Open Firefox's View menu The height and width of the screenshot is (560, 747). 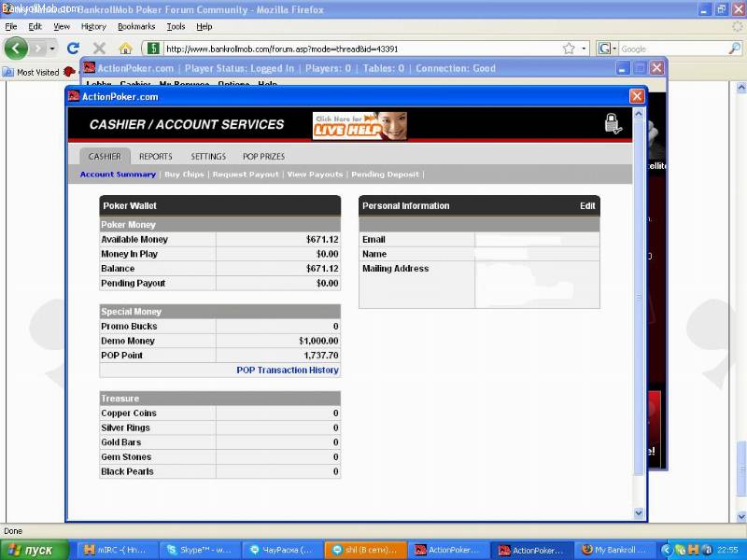coord(62,27)
